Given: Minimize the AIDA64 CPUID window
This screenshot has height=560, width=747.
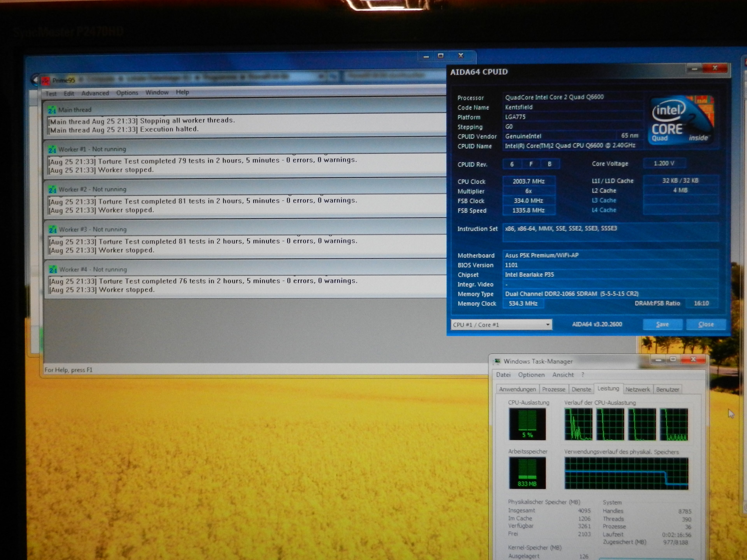Looking at the screenshot, I should pyautogui.click(x=694, y=69).
